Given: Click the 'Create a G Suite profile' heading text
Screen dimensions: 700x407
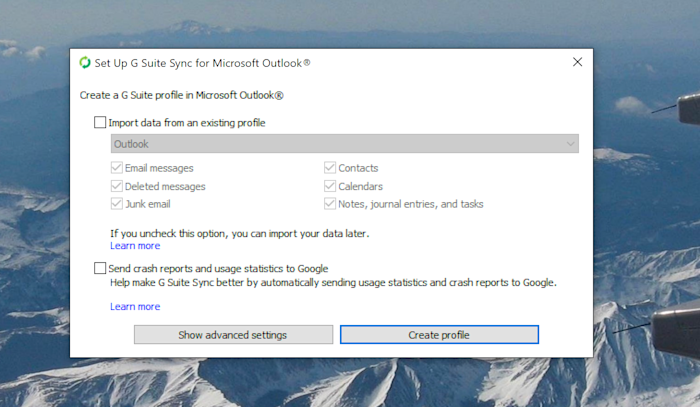Looking at the screenshot, I should pos(182,96).
